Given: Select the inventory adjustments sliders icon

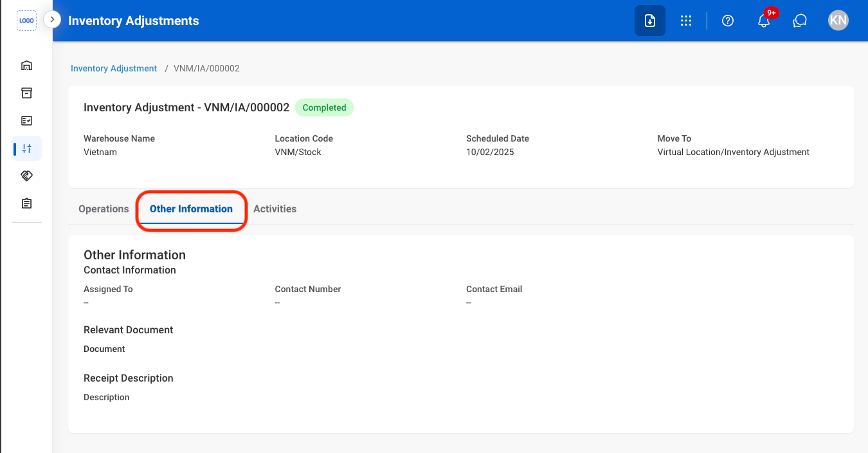Looking at the screenshot, I should click(x=26, y=149).
